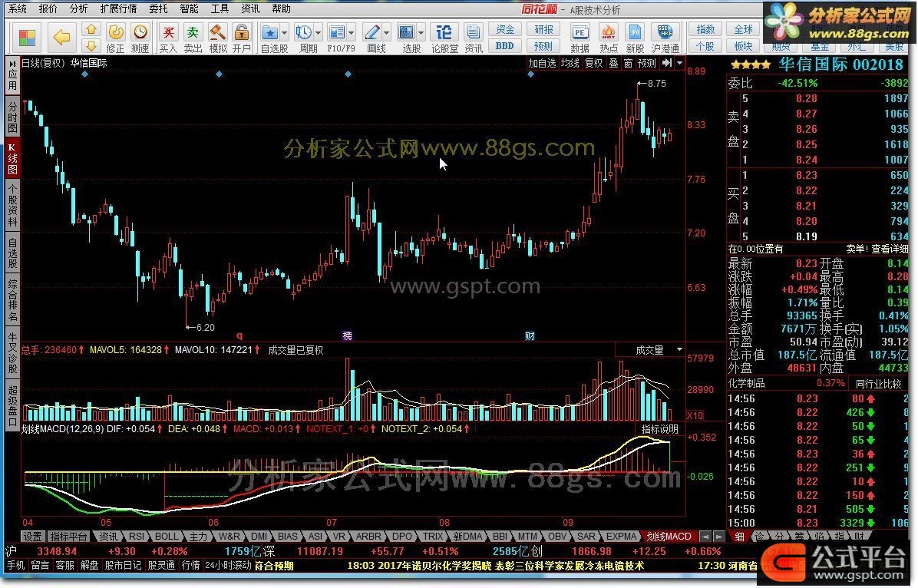Open the 模拟 simulated trading icon
Screen dimensions: 918x588
coord(218,38)
